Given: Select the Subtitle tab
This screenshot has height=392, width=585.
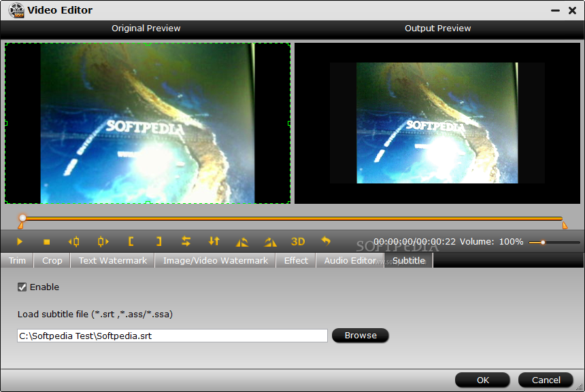Looking at the screenshot, I should pos(409,260).
